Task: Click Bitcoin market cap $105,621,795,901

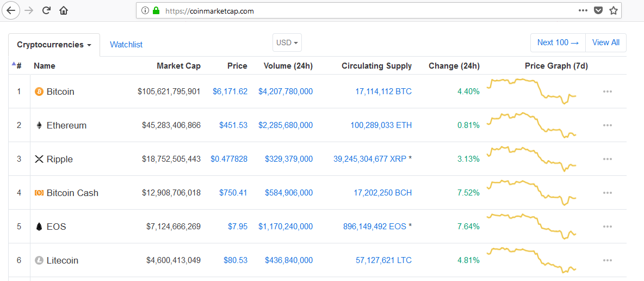Action: tap(169, 91)
